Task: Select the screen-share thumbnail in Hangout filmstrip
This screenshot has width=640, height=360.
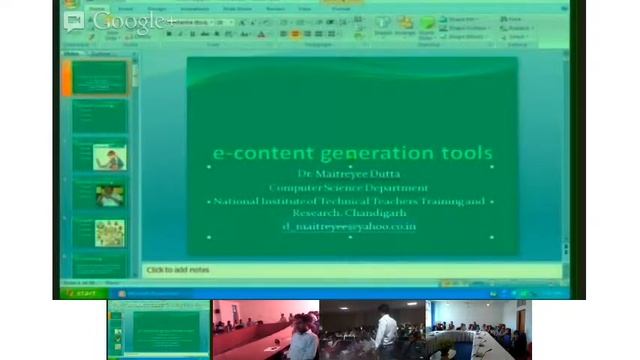Action: point(159,330)
